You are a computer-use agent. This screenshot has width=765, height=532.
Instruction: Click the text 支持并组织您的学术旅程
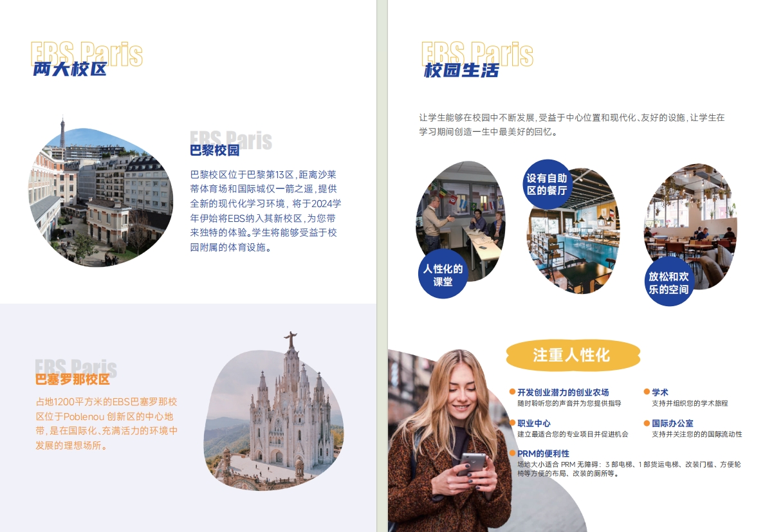click(x=690, y=403)
